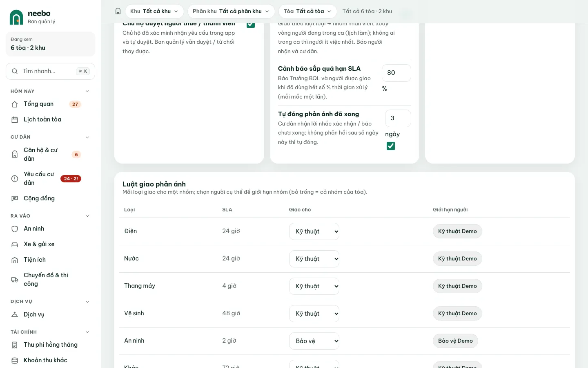This screenshot has height=368, width=588.
Task: Click the Căn hộ & cư dân icon
Action: click(15, 154)
